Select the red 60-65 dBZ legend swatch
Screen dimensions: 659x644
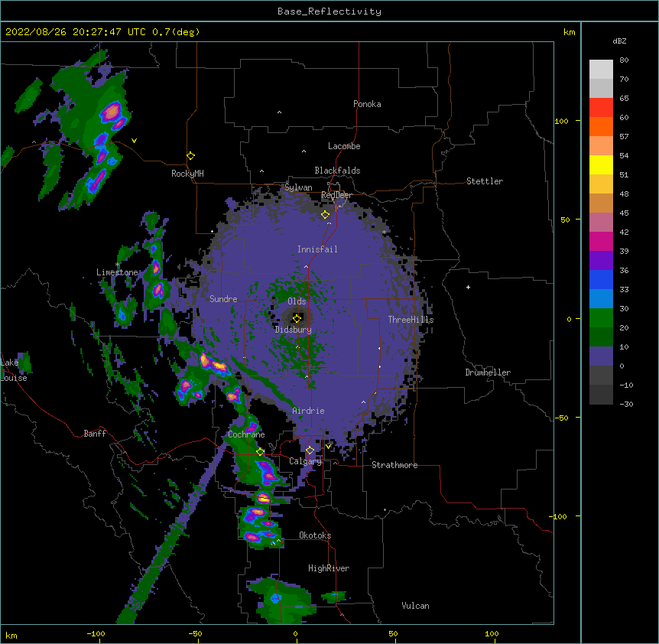click(x=601, y=108)
